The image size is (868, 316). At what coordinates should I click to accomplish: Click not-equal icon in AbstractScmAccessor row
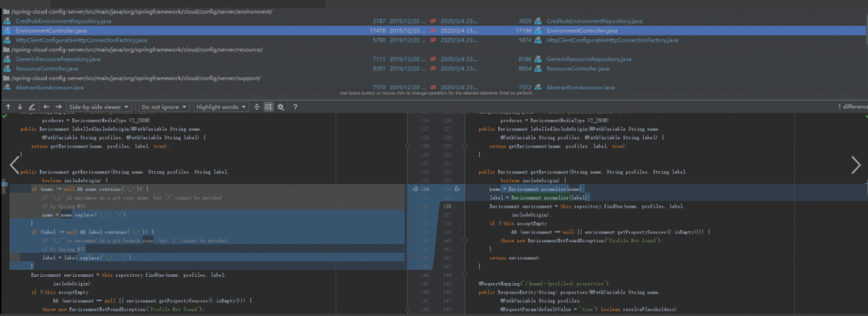click(433, 88)
